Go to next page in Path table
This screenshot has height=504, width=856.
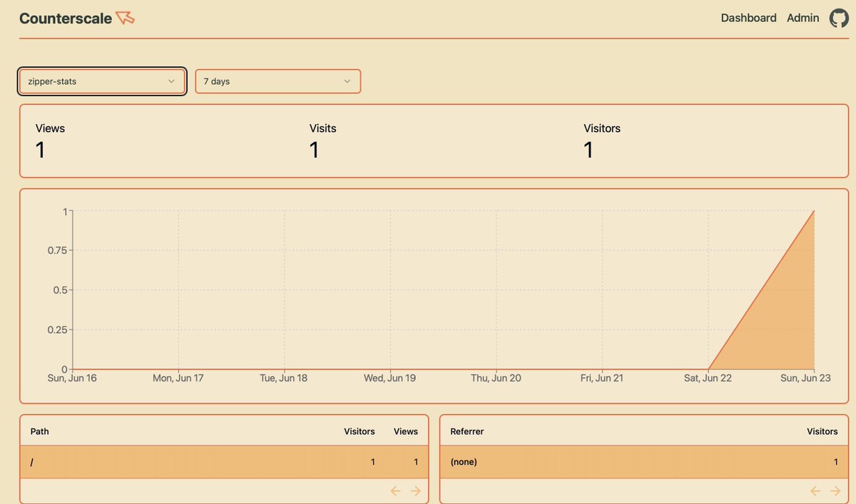click(415, 490)
